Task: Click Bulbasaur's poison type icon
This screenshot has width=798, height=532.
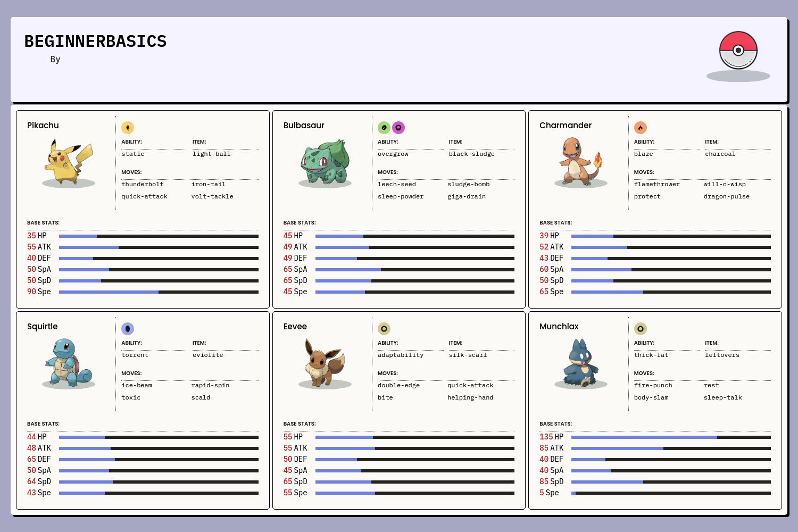Action: pyautogui.click(x=398, y=128)
